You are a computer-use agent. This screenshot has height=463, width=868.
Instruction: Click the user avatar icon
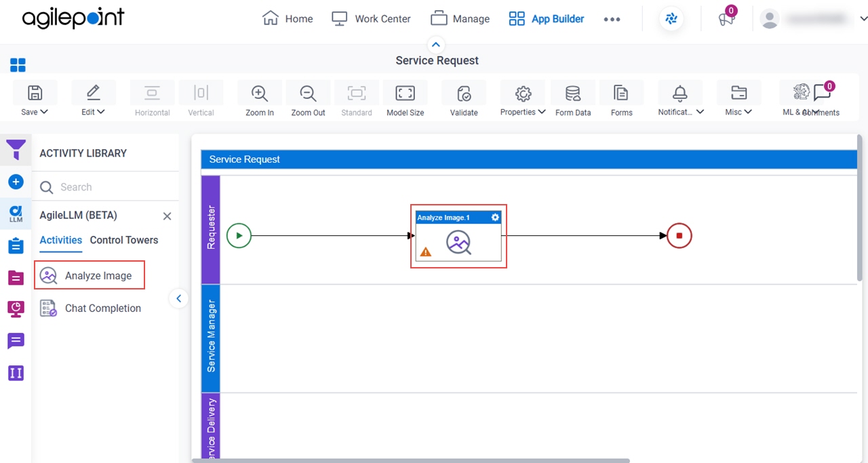tap(770, 19)
